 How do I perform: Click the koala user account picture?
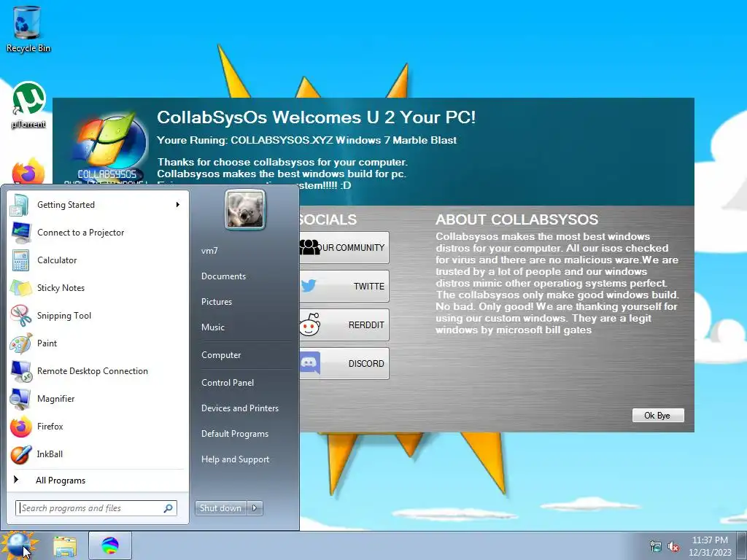pyautogui.click(x=245, y=209)
